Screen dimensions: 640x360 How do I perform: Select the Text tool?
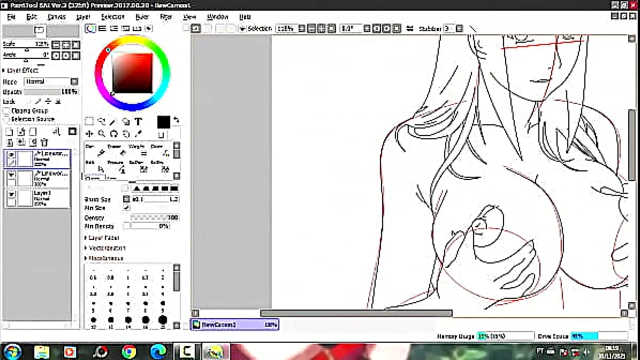tap(138, 121)
